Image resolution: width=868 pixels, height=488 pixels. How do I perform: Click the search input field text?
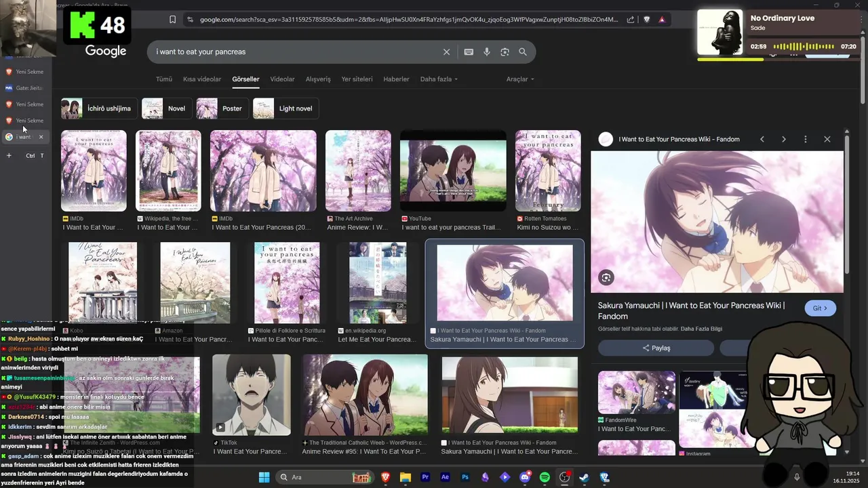coord(201,52)
